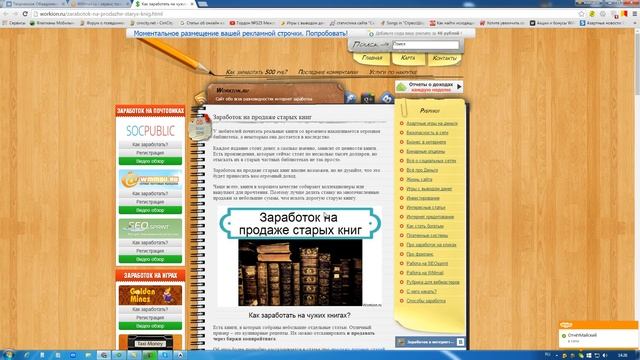
Task: Click 'Отчеты о доходах' banner arrow
Action: tap(459, 87)
